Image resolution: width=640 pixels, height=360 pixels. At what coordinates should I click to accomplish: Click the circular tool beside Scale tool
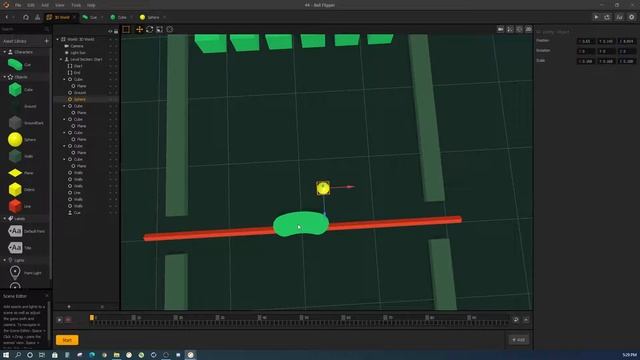click(170, 29)
